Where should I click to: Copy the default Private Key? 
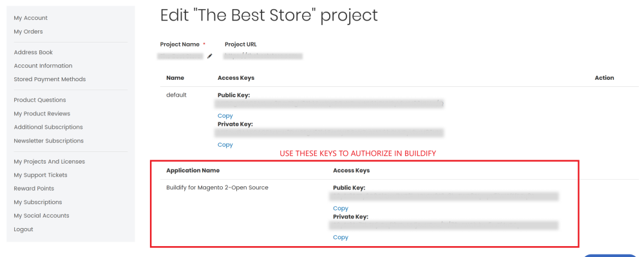225,144
